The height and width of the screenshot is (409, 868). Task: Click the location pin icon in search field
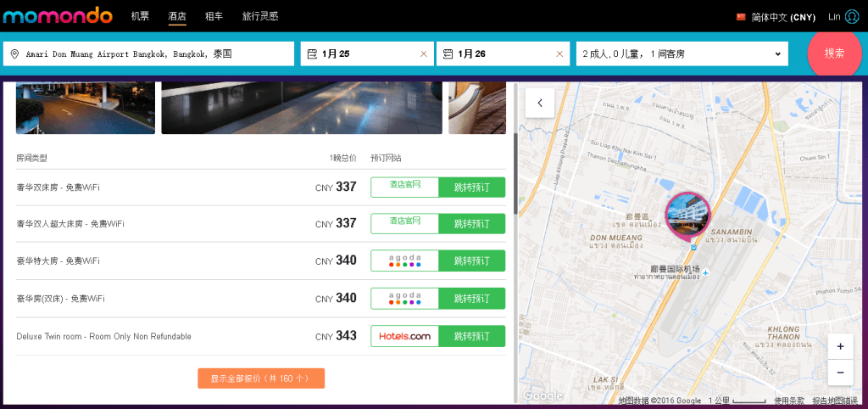coord(15,53)
